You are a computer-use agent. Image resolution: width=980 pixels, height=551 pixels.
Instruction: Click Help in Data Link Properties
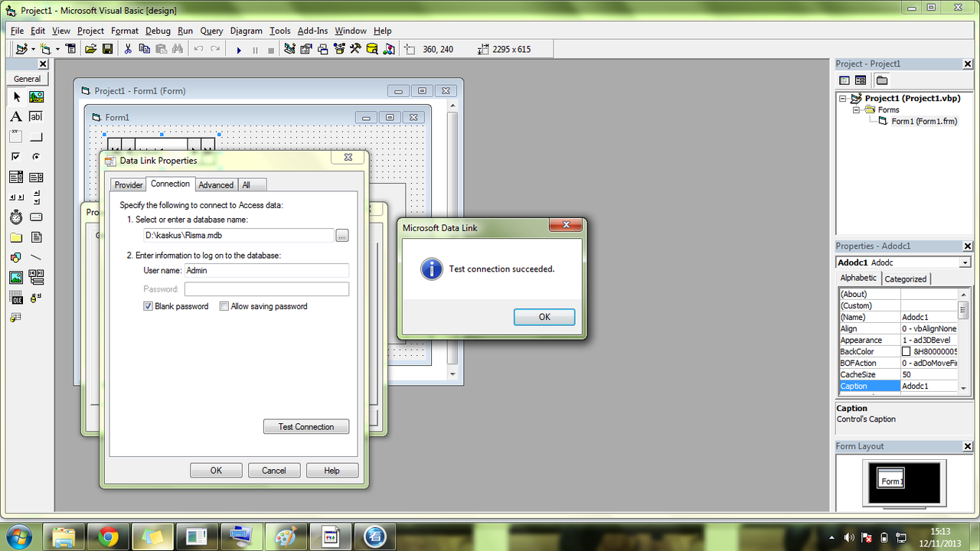[332, 470]
